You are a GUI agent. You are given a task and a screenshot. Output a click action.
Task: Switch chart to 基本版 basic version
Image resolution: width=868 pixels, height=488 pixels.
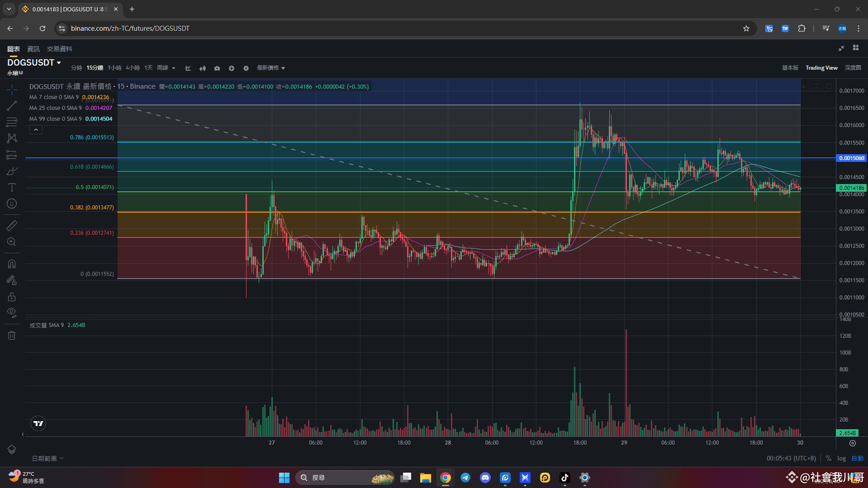(x=790, y=68)
